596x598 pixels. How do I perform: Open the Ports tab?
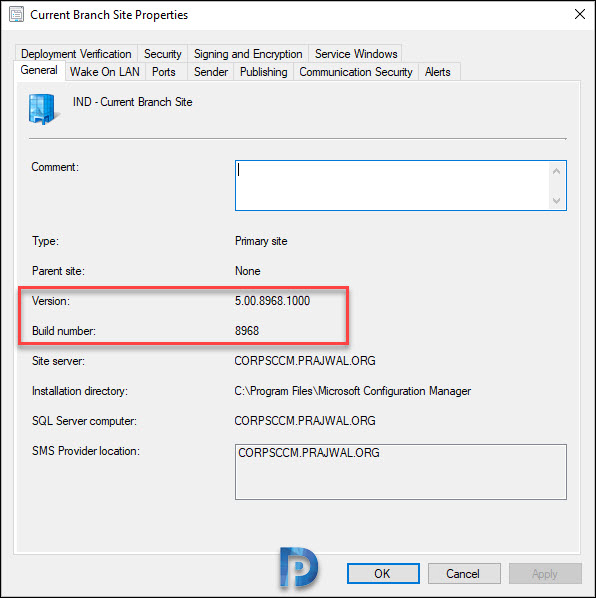tap(164, 72)
